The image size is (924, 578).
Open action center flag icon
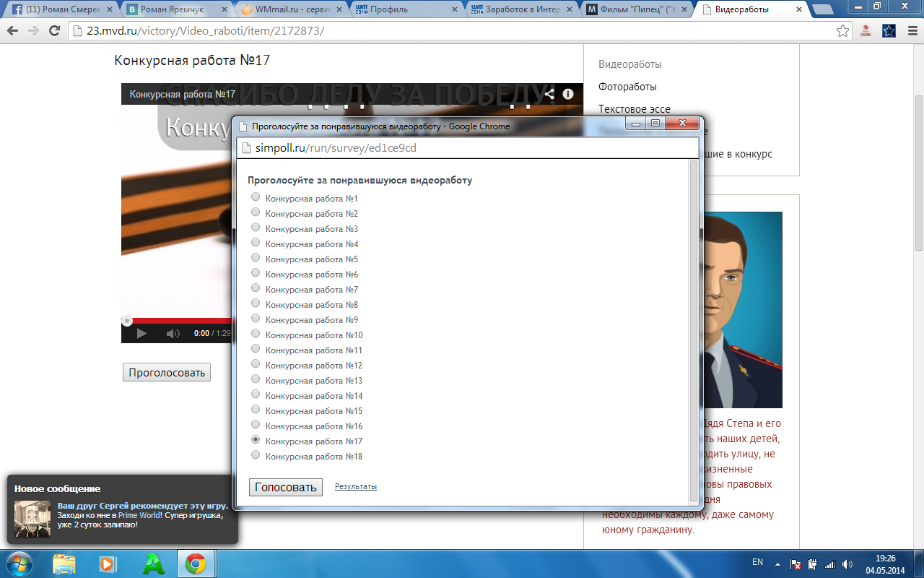pos(796,564)
